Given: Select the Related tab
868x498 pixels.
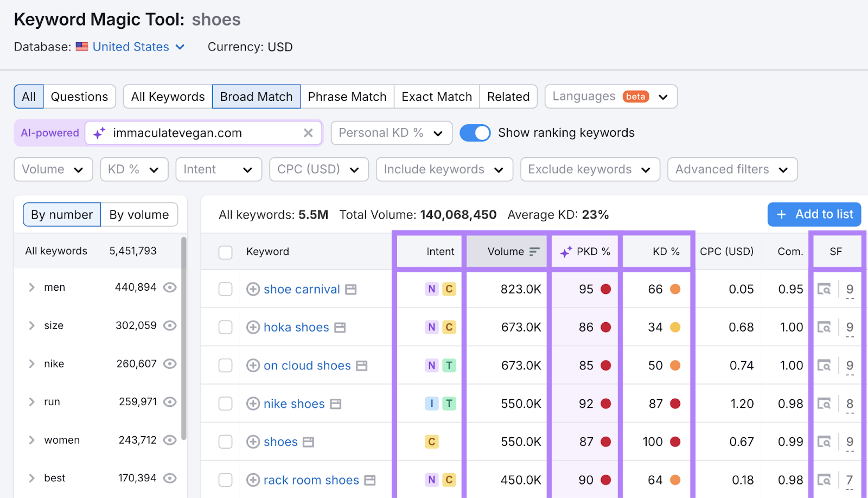Looking at the screenshot, I should [x=508, y=97].
